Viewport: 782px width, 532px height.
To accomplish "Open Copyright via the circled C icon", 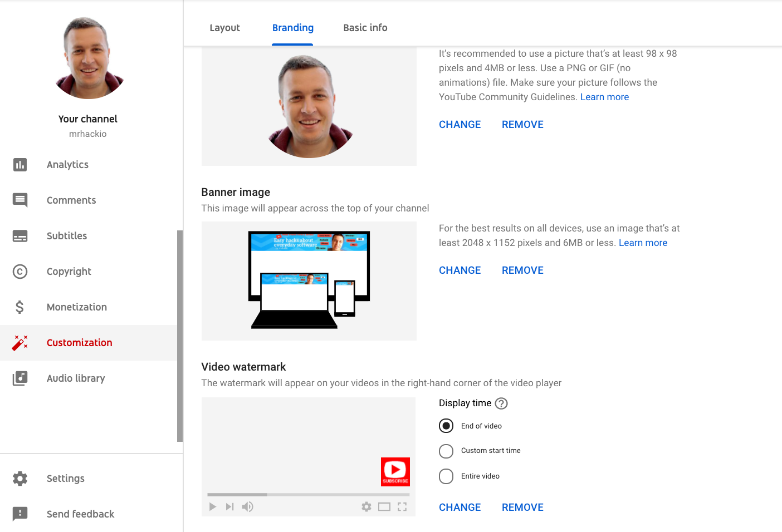I will 20,272.
